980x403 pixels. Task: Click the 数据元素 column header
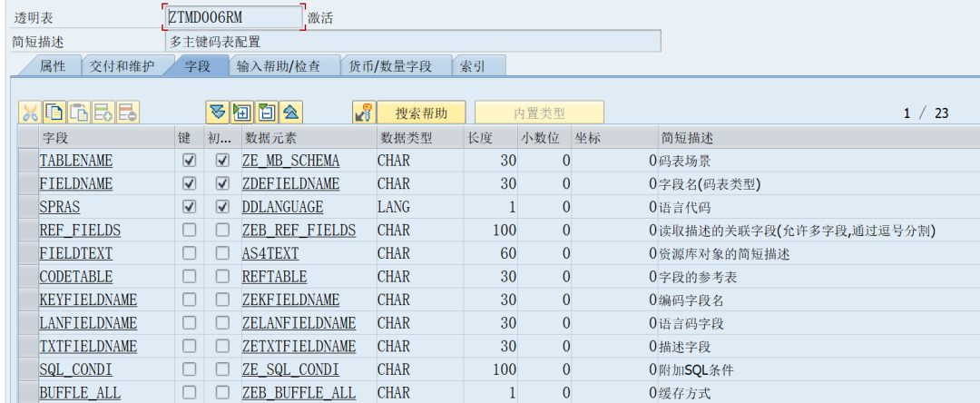(x=309, y=137)
